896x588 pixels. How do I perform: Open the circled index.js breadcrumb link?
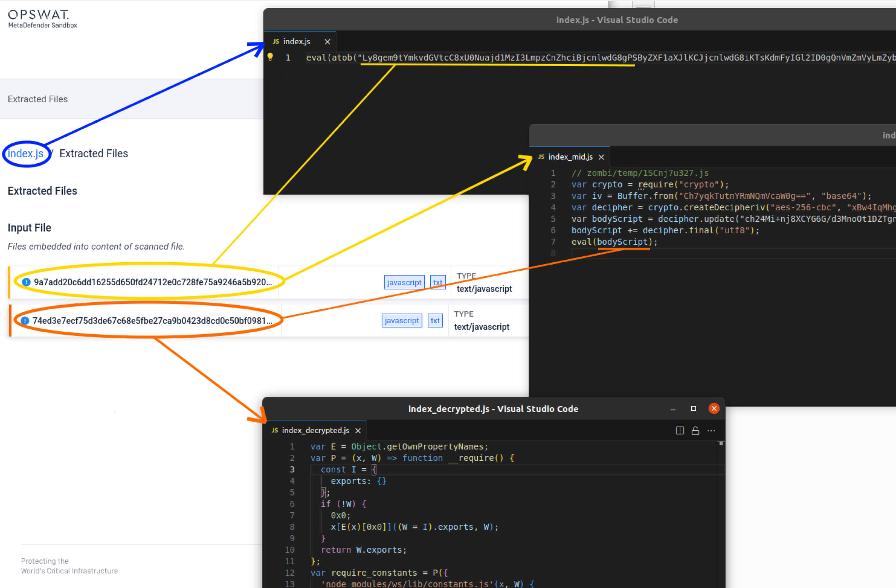[x=25, y=153]
